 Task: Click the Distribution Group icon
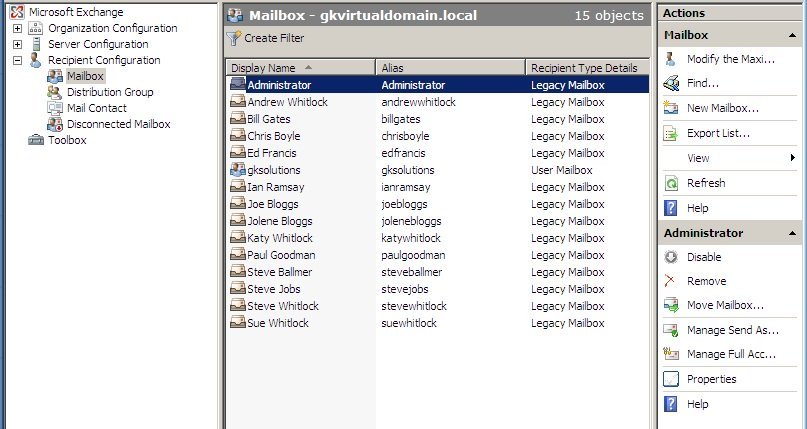tap(55, 92)
